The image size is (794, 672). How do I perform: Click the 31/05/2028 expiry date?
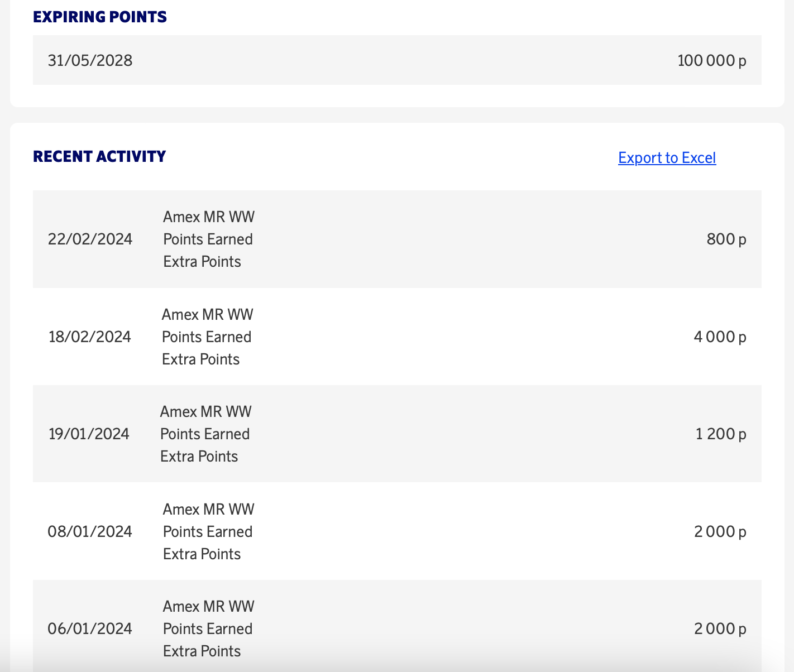point(90,60)
